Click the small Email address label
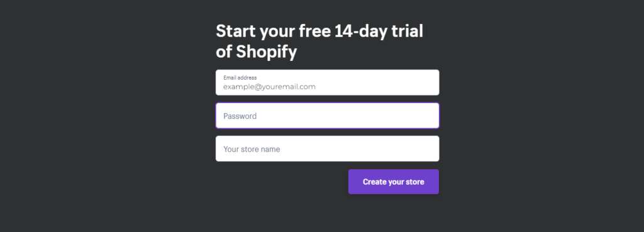 [x=240, y=77]
